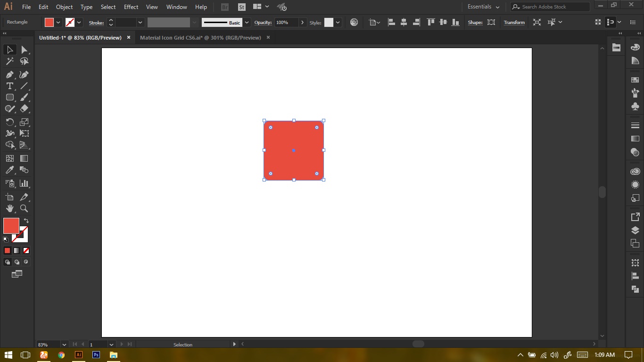Open stroke weight dropdown
The width and height of the screenshot is (644, 362).
click(x=140, y=22)
